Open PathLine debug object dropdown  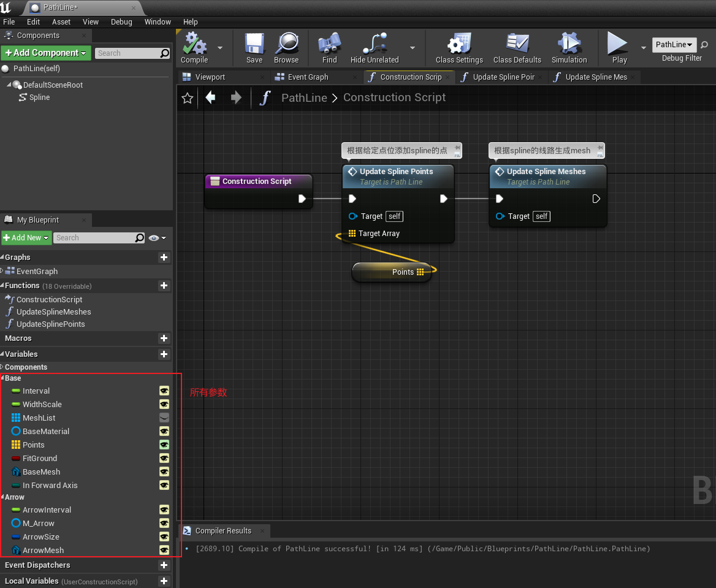[674, 44]
